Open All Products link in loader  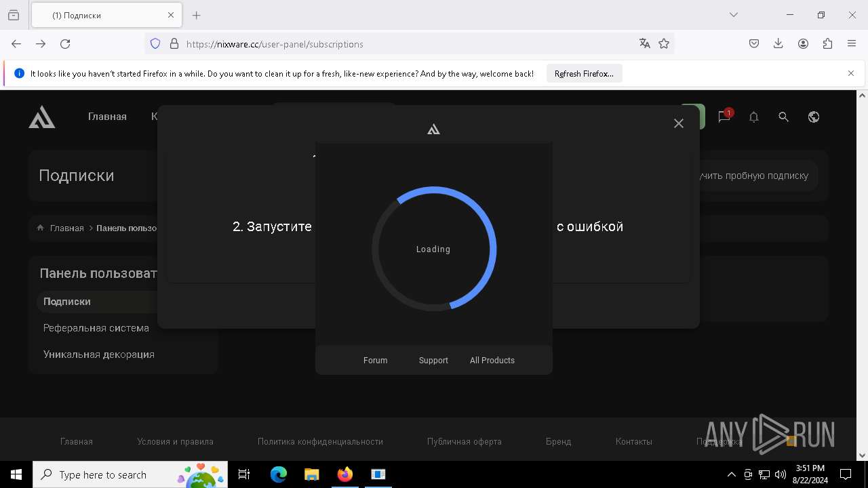[492, 361]
